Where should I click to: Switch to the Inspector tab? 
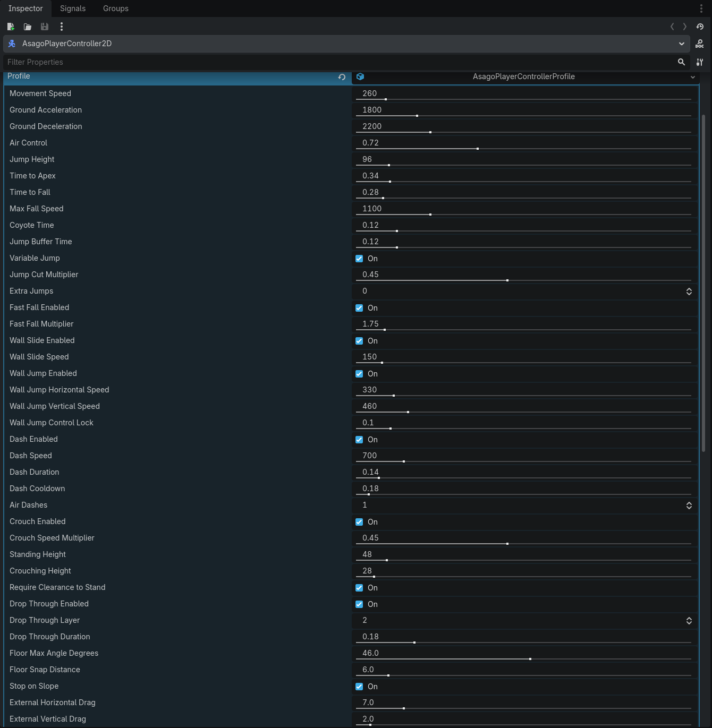26,8
